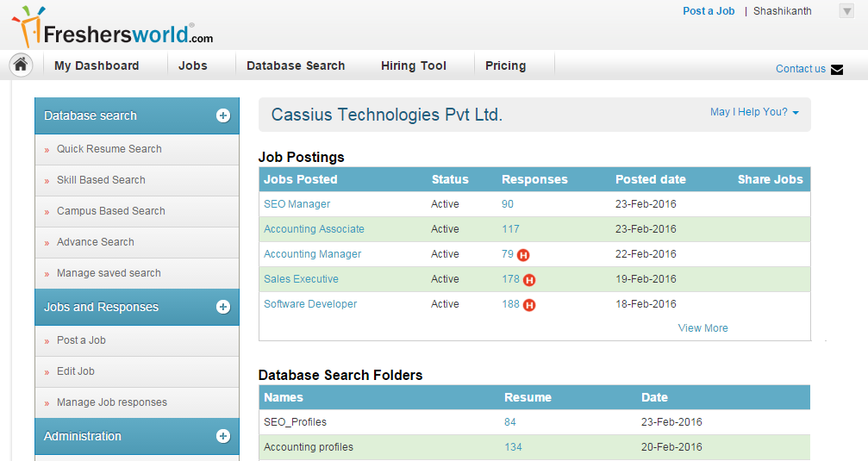Open the Hiring Tool menu
This screenshot has height=461, width=868.
pyautogui.click(x=414, y=65)
